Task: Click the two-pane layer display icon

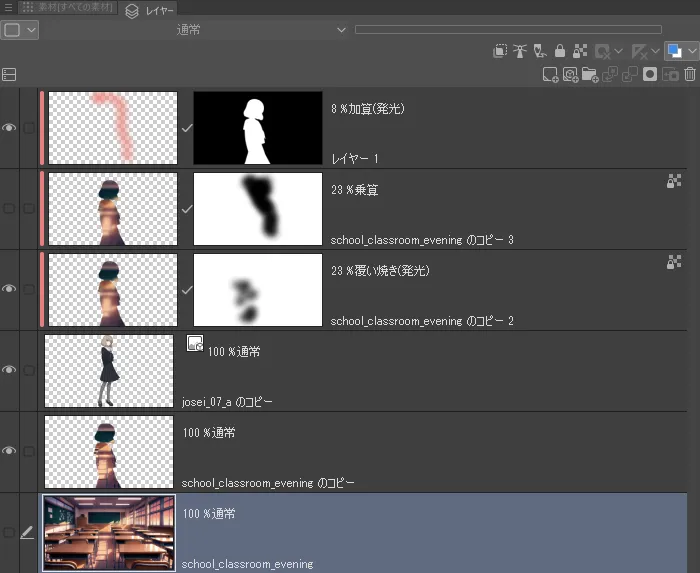Action: [9, 75]
